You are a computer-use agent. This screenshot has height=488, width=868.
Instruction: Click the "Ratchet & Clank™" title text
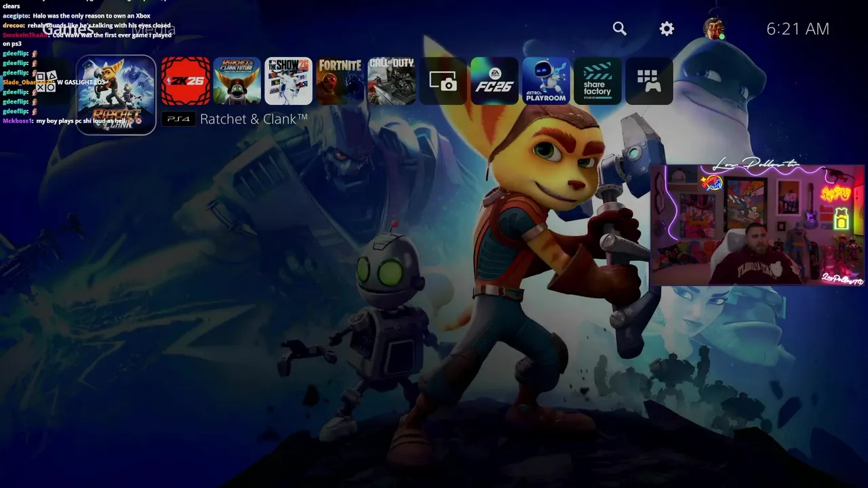click(254, 119)
